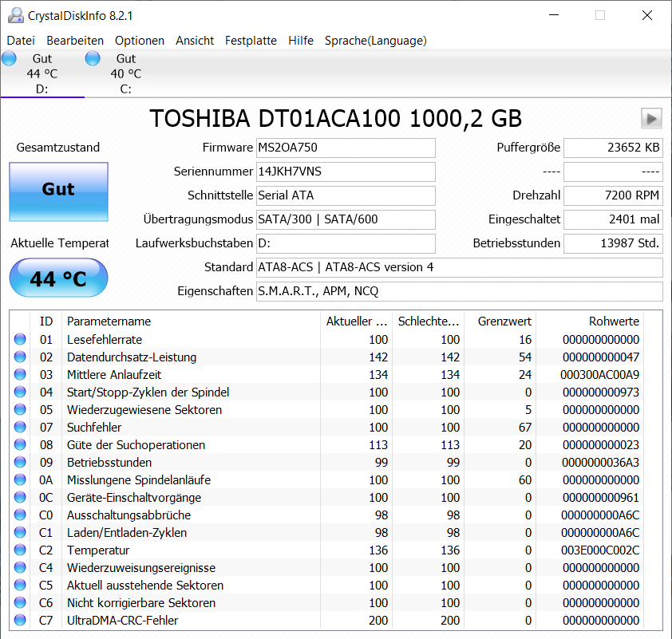
Task: Click status orb for Güte der Suchoperationen
Action: point(20,444)
